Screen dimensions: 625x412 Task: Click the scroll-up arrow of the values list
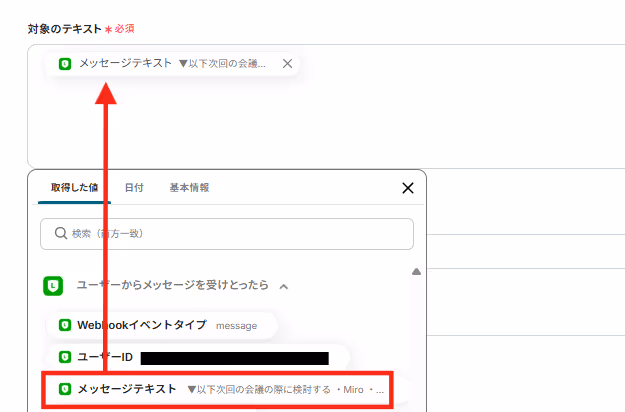416,272
